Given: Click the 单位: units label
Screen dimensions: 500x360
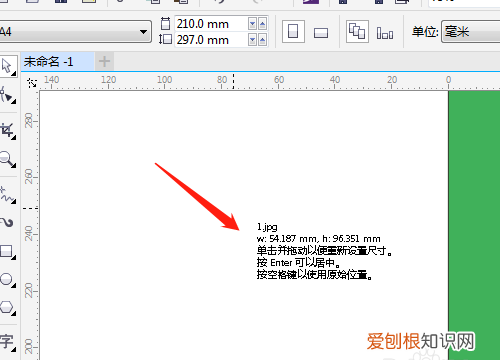Looking at the screenshot, I should pyautogui.click(x=425, y=32).
